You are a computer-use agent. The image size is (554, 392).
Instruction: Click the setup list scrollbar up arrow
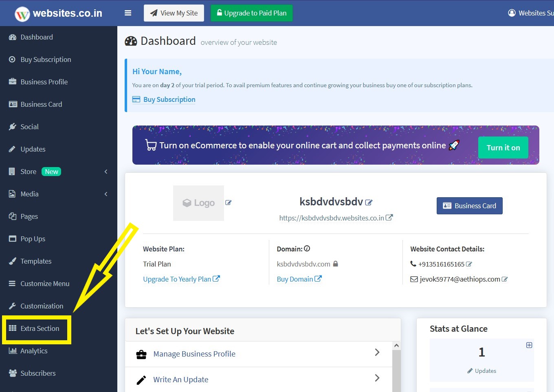pyautogui.click(x=396, y=346)
